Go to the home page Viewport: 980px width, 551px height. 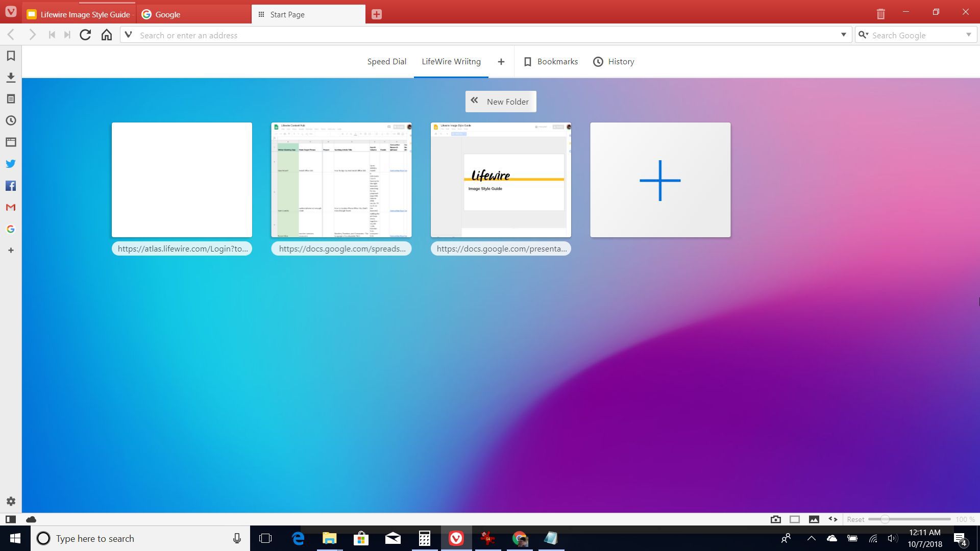[106, 35]
